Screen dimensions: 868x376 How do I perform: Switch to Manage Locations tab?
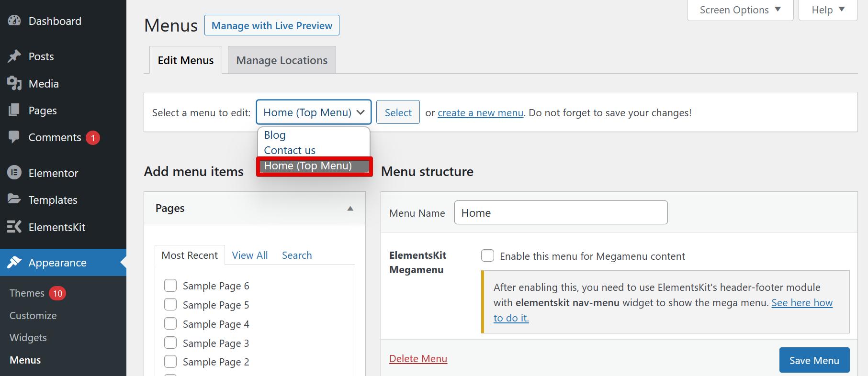coord(282,60)
